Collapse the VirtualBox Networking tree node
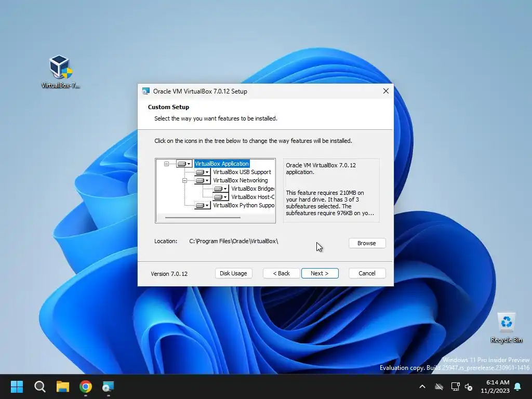The width and height of the screenshot is (532, 399). point(184,180)
